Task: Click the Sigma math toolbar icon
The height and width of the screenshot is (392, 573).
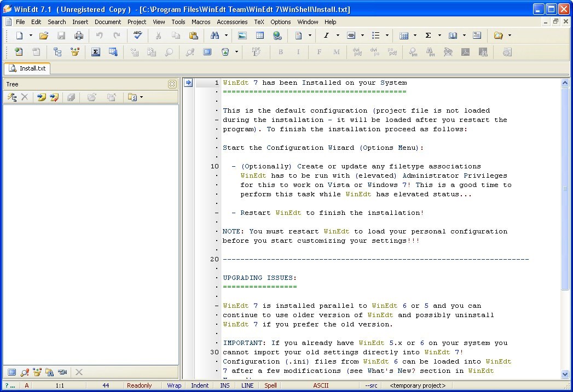Action: coord(428,36)
